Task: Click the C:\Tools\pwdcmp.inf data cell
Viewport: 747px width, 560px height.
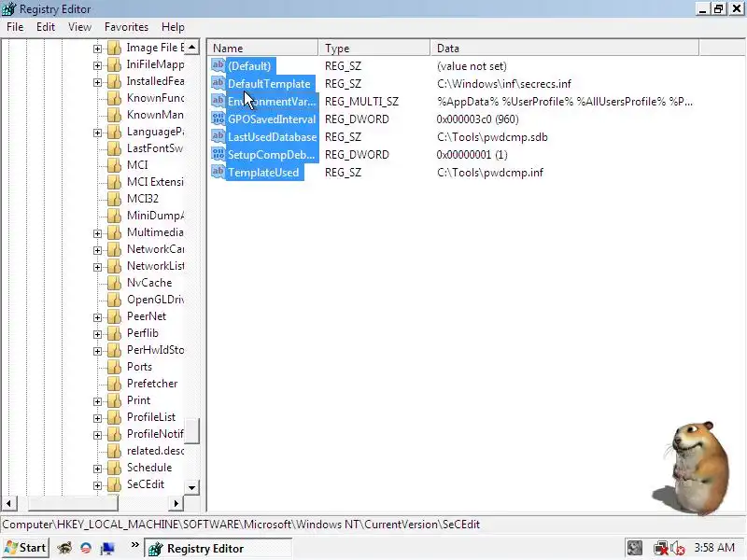Action: (489, 173)
